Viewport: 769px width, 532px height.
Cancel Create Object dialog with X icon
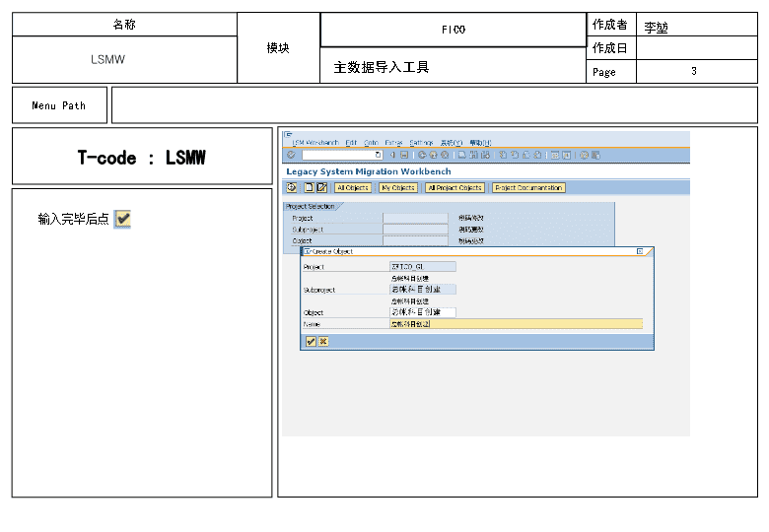[323, 342]
